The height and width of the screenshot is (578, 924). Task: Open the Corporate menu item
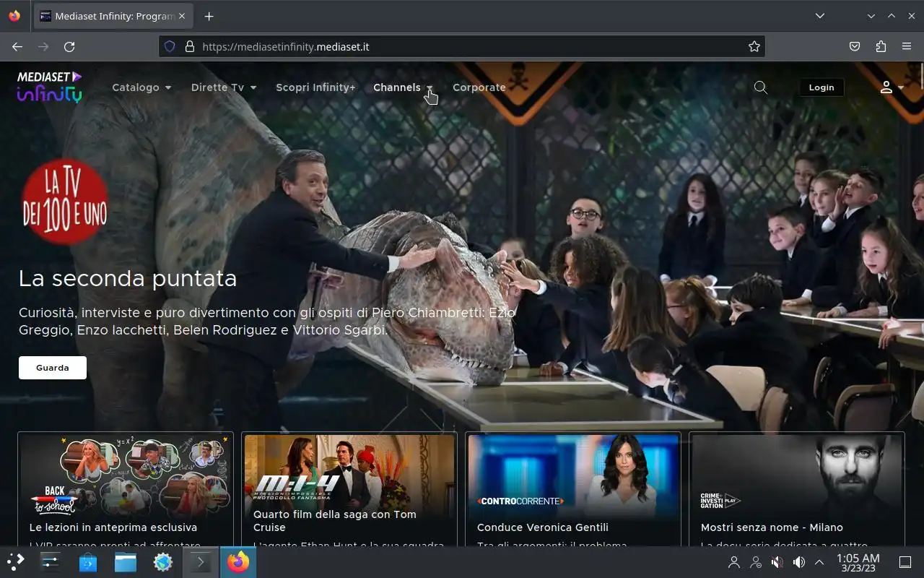479,87
